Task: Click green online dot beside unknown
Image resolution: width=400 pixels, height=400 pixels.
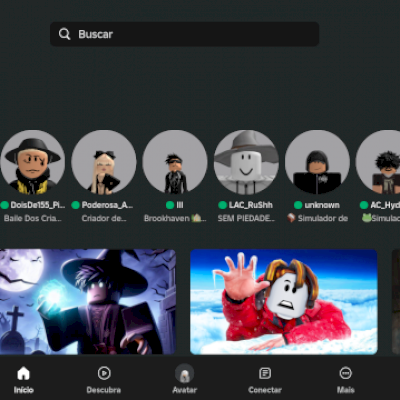Action: (298, 205)
